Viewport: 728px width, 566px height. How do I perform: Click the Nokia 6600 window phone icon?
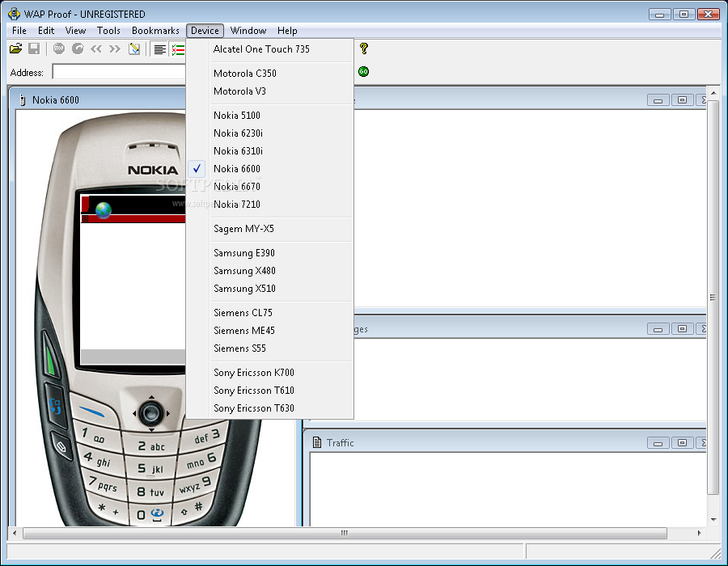click(x=23, y=99)
